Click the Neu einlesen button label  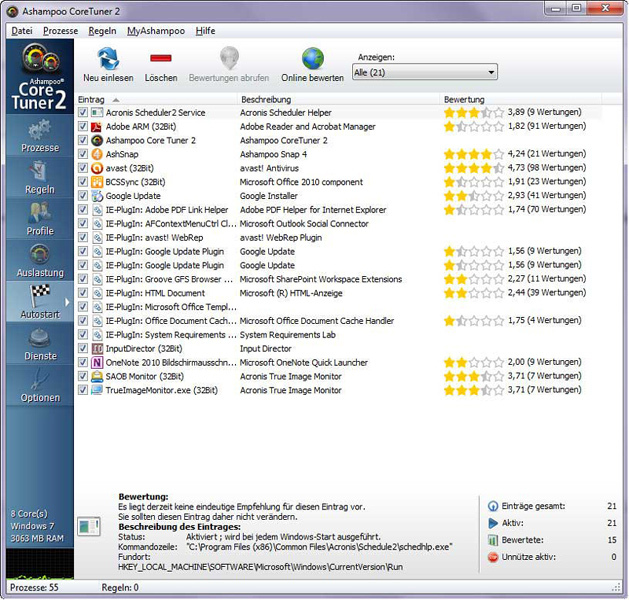click(x=108, y=78)
